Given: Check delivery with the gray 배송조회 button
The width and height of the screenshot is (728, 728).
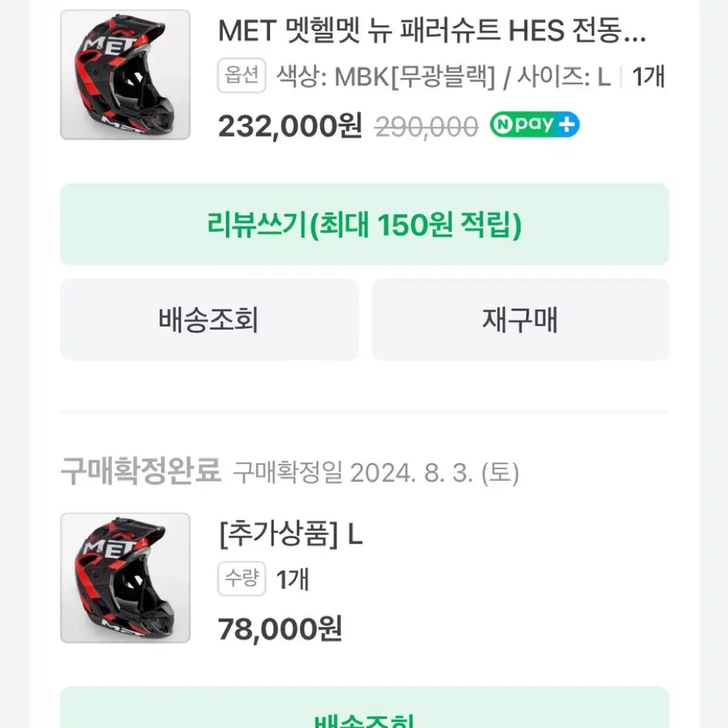Looking at the screenshot, I should pyautogui.click(x=209, y=319).
